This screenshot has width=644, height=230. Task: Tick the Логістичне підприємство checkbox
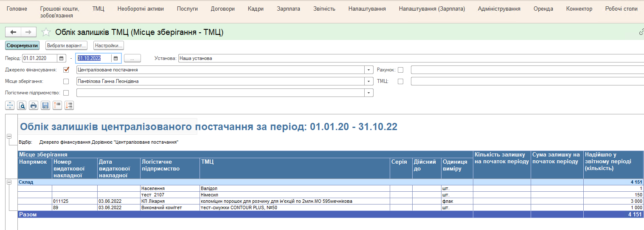[x=66, y=93]
